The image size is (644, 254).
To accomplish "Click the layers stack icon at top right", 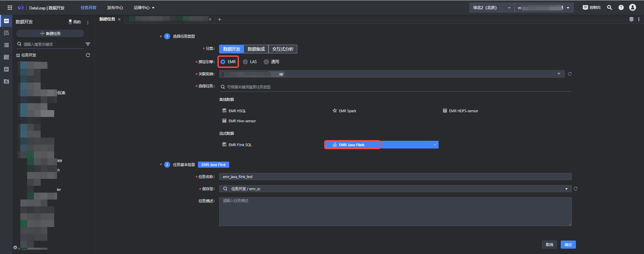I will [631, 19].
